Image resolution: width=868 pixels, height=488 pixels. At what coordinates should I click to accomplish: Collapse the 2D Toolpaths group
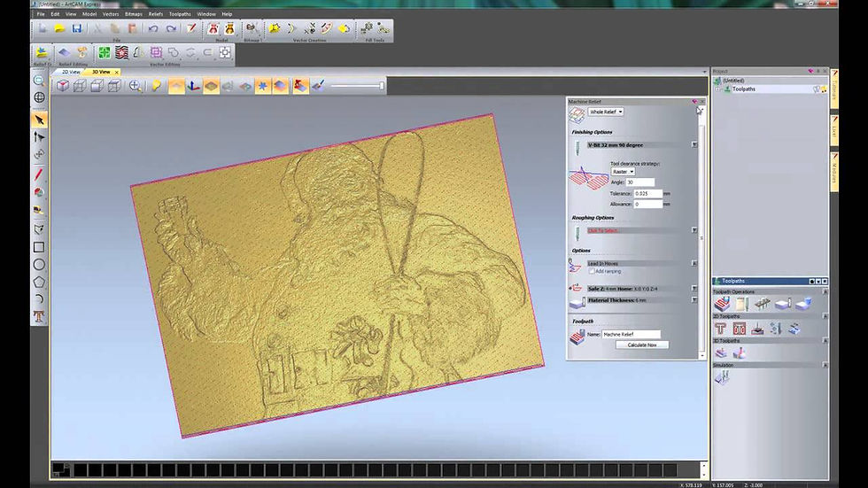click(825, 316)
